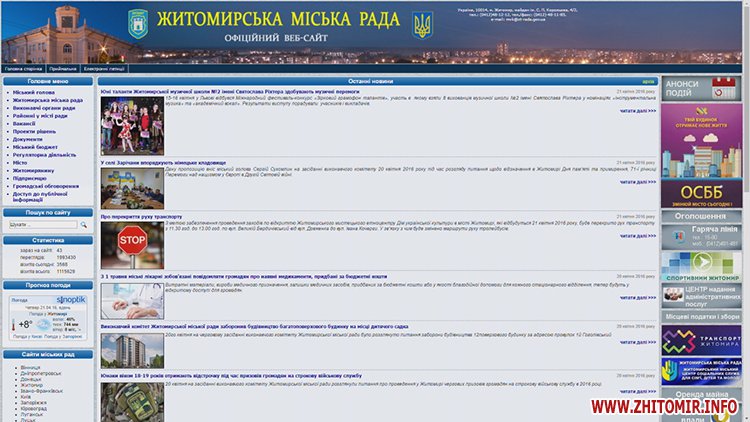
Task: Switch to the Приймальня tab
Action: (x=62, y=68)
